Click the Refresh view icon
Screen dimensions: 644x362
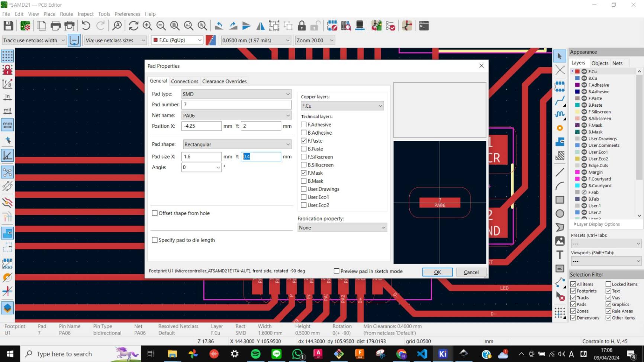(133, 26)
